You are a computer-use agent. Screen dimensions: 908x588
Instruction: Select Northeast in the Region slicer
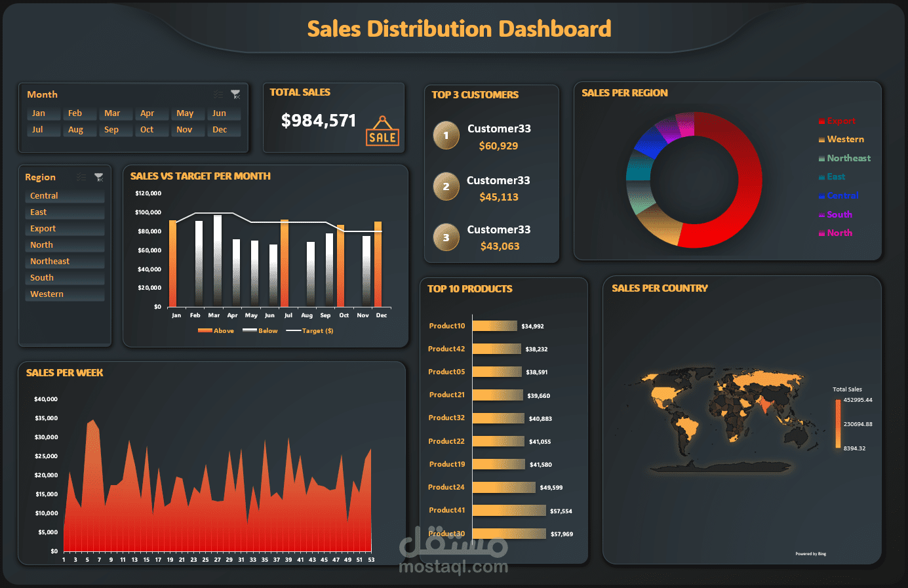[x=64, y=261]
